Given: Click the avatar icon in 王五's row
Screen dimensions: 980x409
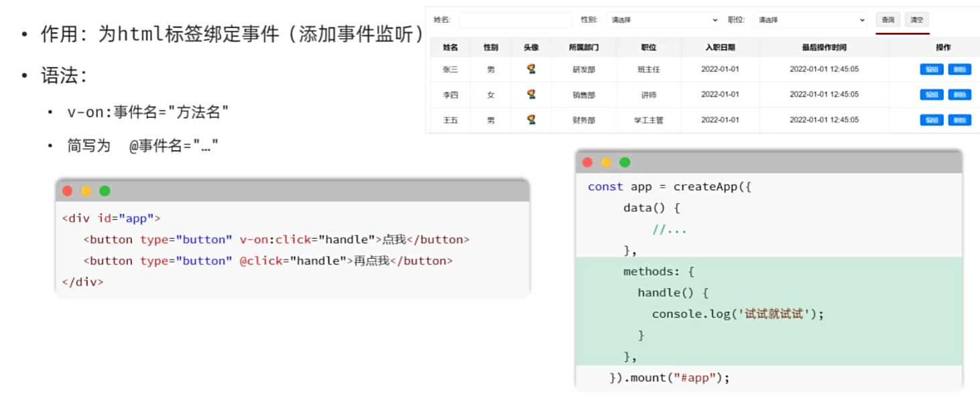Looking at the screenshot, I should pos(531,120).
